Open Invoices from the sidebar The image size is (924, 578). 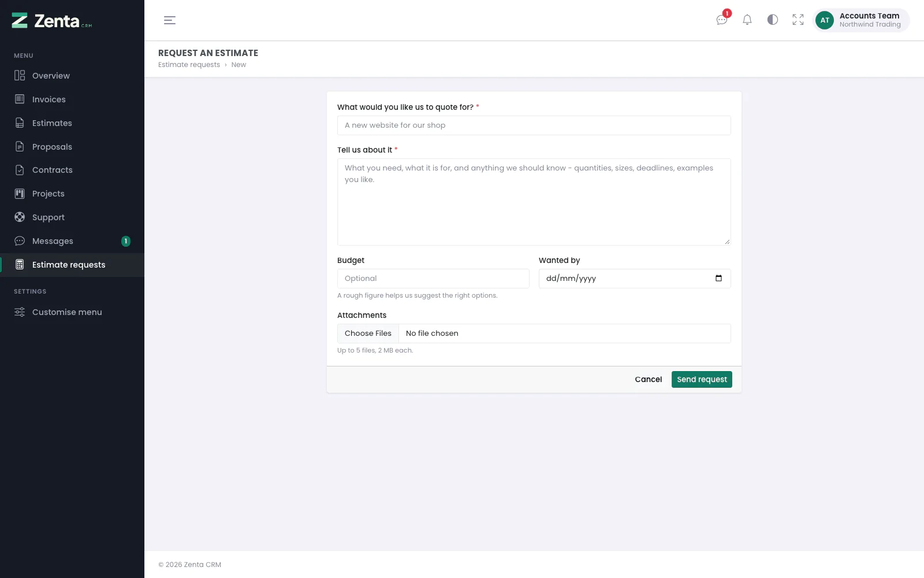coord(72,99)
